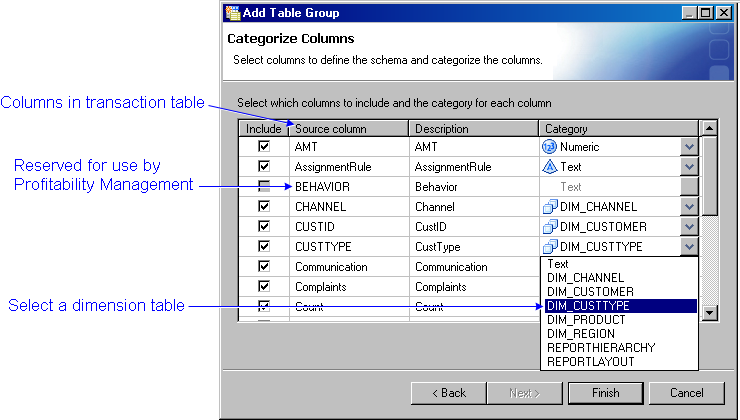740x420 pixels.
Task: Toggle Include checkbox for CHANNEL row
Action: coord(264,207)
